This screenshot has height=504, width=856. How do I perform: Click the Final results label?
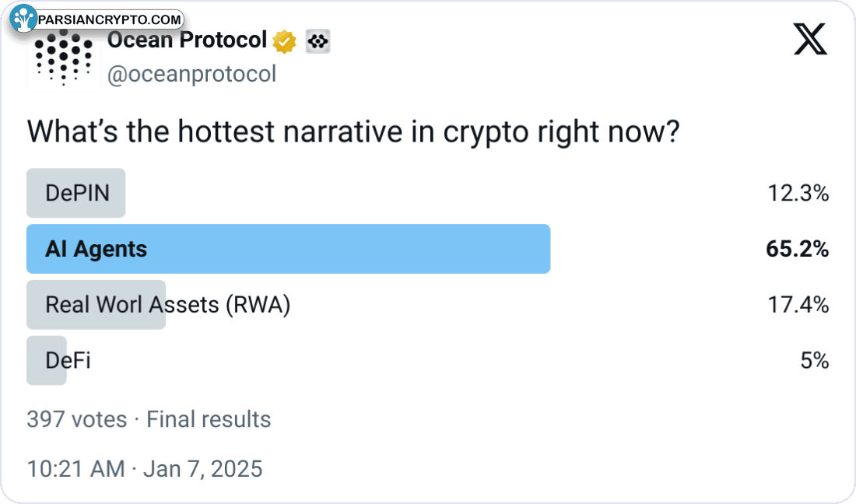(209, 420)
